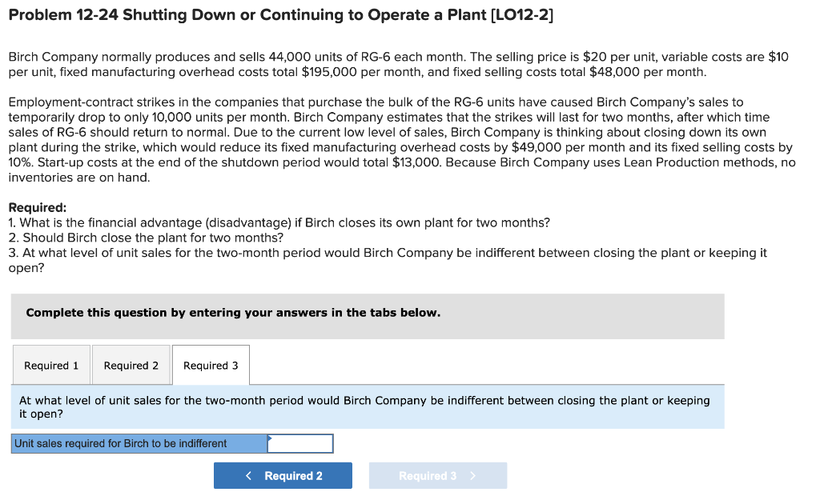Select the active Required 3 tab
The image size is (820, 504).
[211, 365]
